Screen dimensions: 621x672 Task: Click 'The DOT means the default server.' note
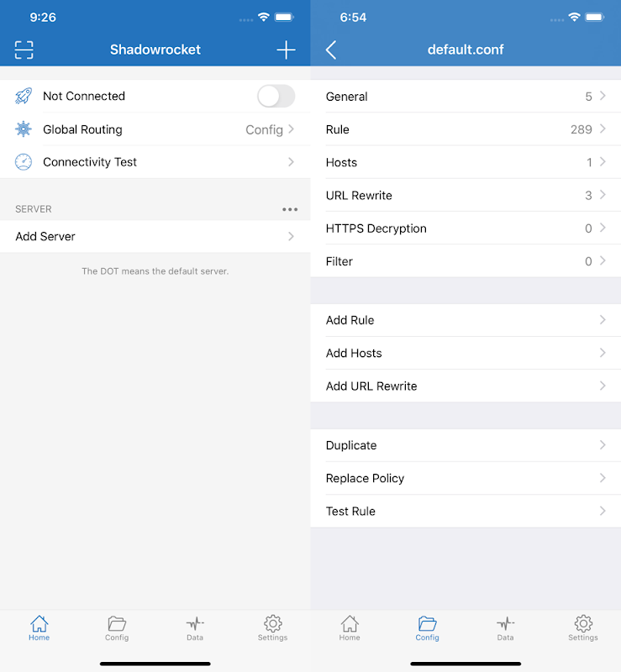(155, 271)
